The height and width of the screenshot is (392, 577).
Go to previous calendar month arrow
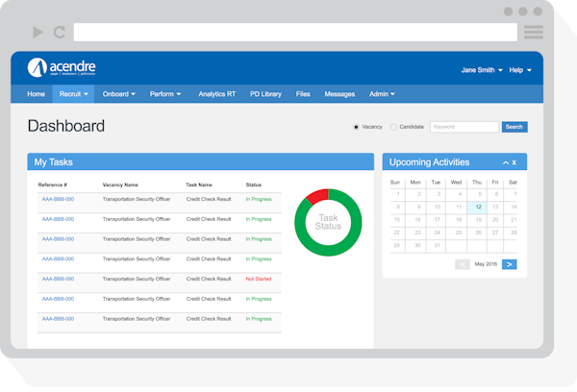463,264
